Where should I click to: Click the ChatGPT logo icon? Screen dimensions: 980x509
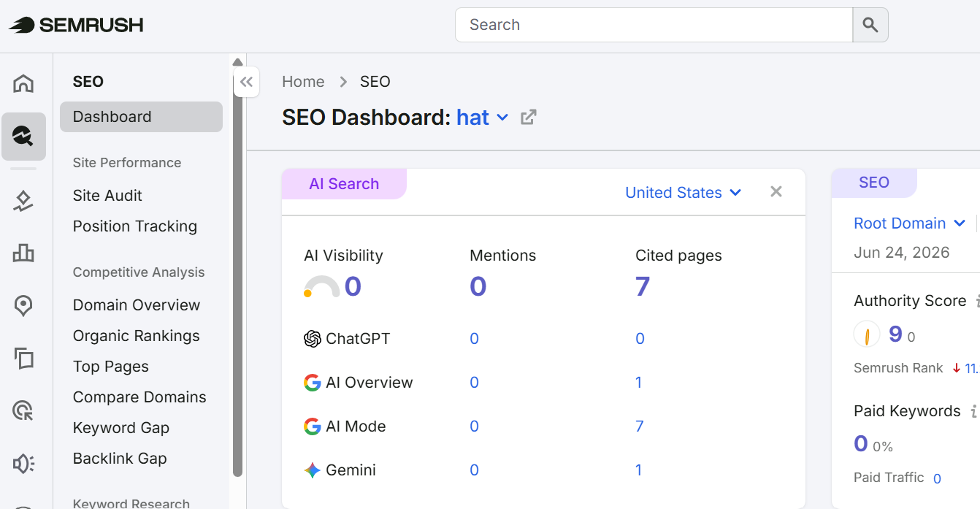click(313, 339)
